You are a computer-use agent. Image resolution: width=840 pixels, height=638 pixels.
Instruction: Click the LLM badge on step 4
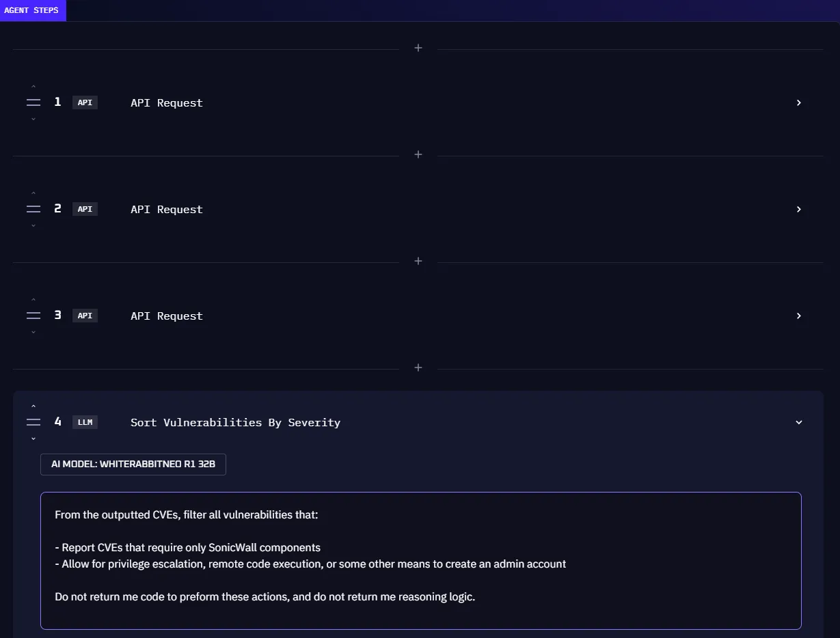(85, 421)
